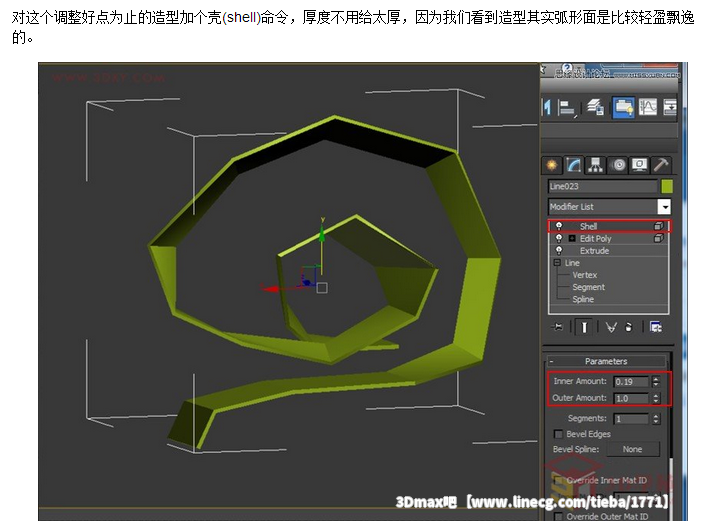The height and width of the screenshot is (521, 708).
Task: Select the Spline sub-object level
Action: [x=583, y=299]
